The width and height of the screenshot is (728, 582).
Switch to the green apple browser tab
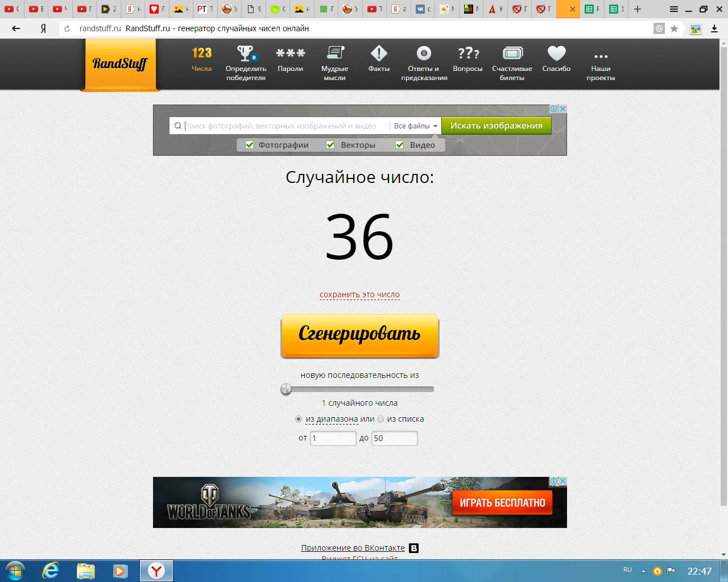pyautogui.click(x=277, y=9)
